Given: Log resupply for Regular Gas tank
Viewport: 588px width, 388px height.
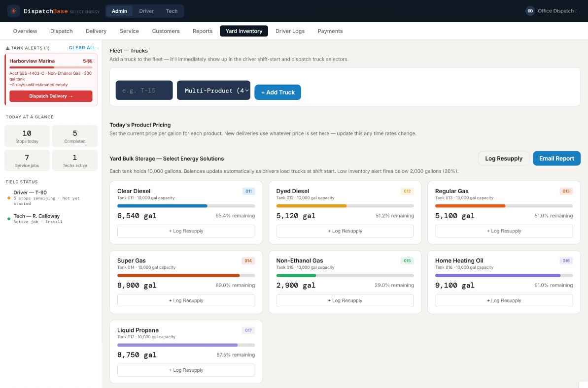Looking at the screenshot, I should (504, 231).
